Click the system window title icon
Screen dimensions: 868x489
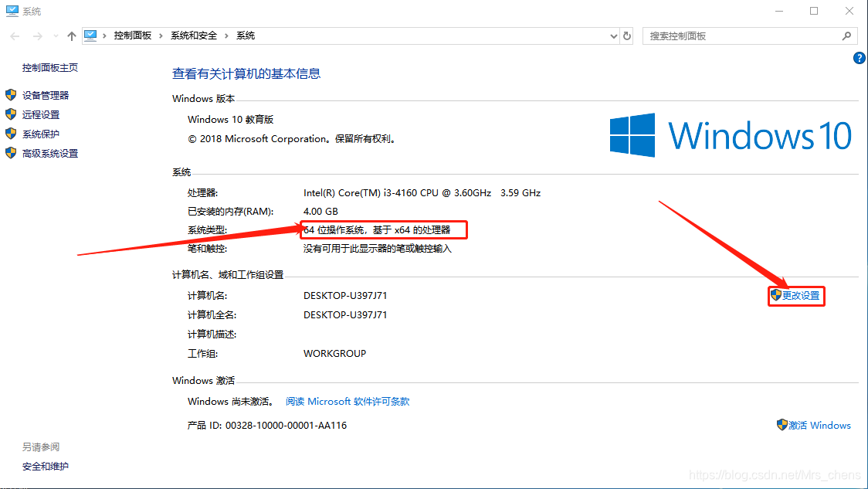(x=12, y=11)
